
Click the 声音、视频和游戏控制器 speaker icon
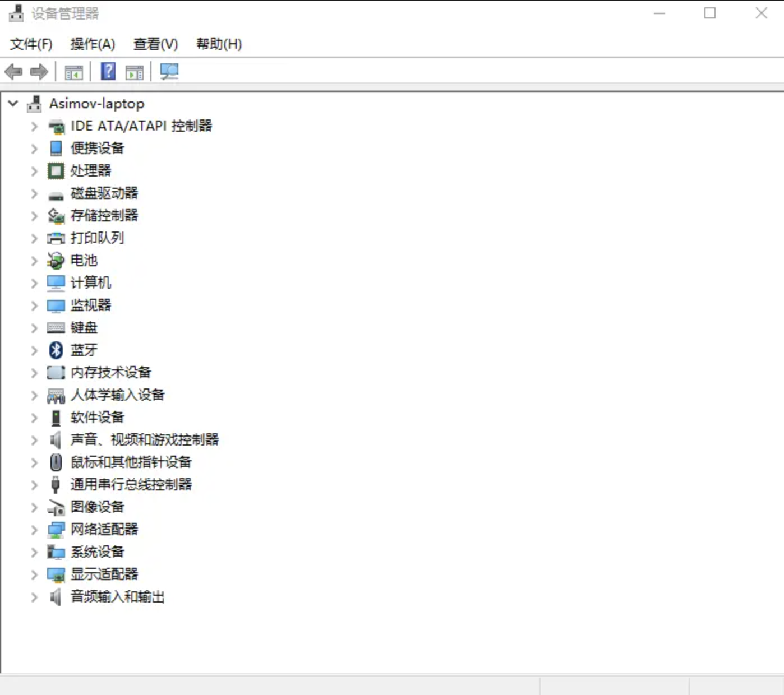56,440
